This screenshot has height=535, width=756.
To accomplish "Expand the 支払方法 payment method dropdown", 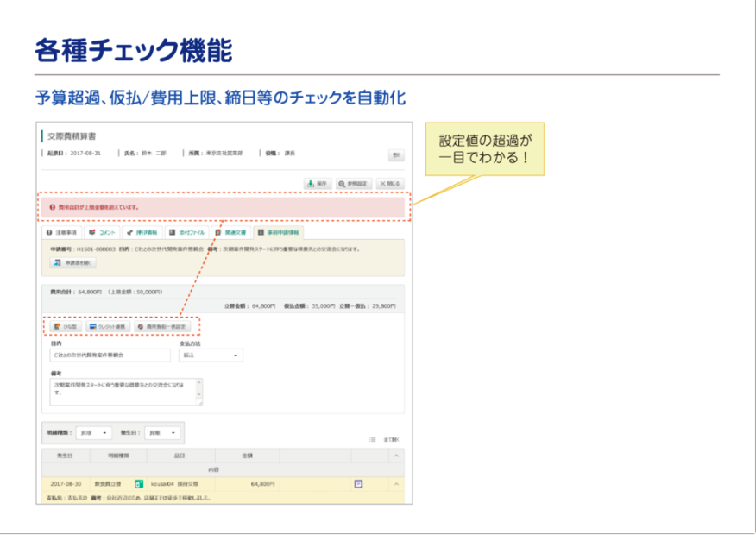I will [x=211, y=355].
